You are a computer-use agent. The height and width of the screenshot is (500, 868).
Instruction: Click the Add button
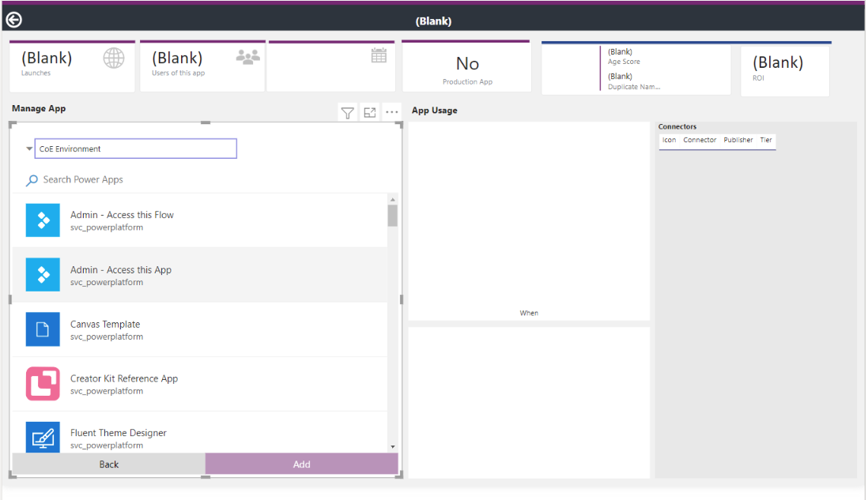(301, 464)
